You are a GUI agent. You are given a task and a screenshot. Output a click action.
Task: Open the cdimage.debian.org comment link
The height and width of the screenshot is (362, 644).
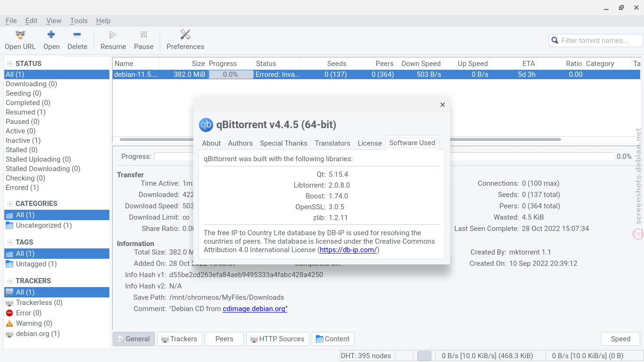pyautogui.click(x=255, y=309)
